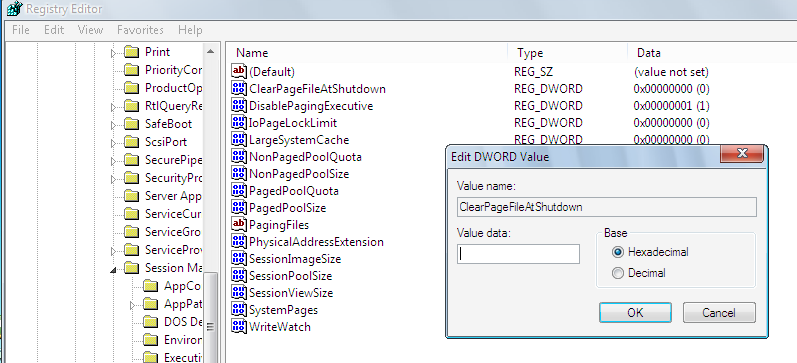Screen dimensions: 797x363
Task: Select the LargeSystemCache DWORD icon
Action: [x=238, y=139]
